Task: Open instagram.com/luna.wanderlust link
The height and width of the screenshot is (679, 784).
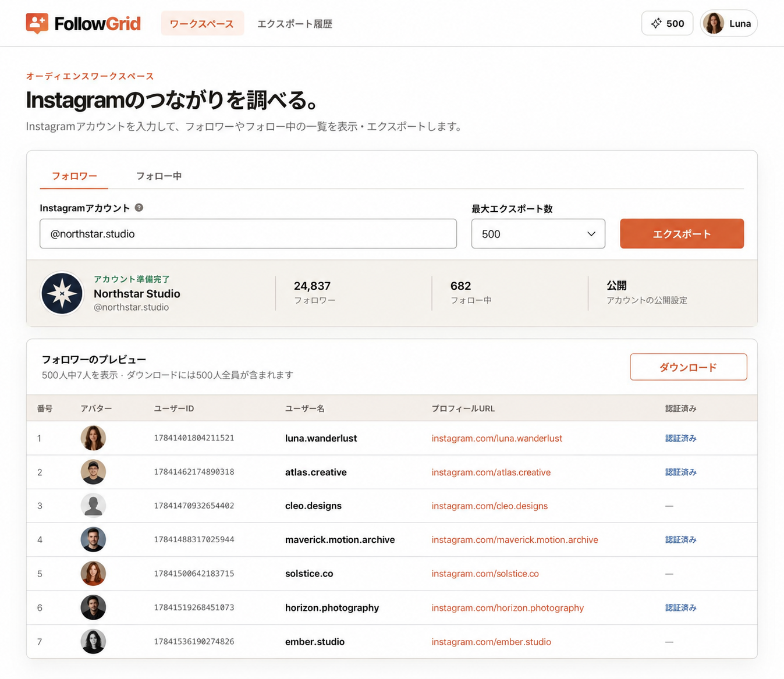Action: [x=496, y=438]
